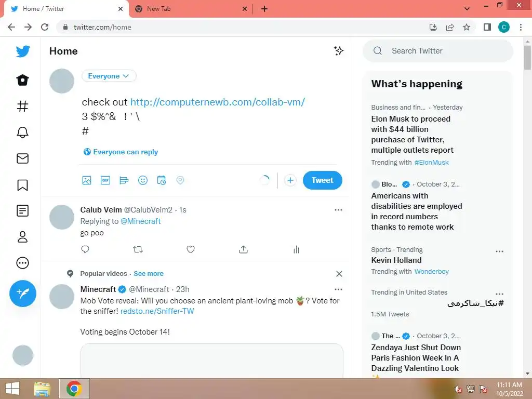Click @Minecraft mention in reply
The image size is (532, 399).
(140, 221)
